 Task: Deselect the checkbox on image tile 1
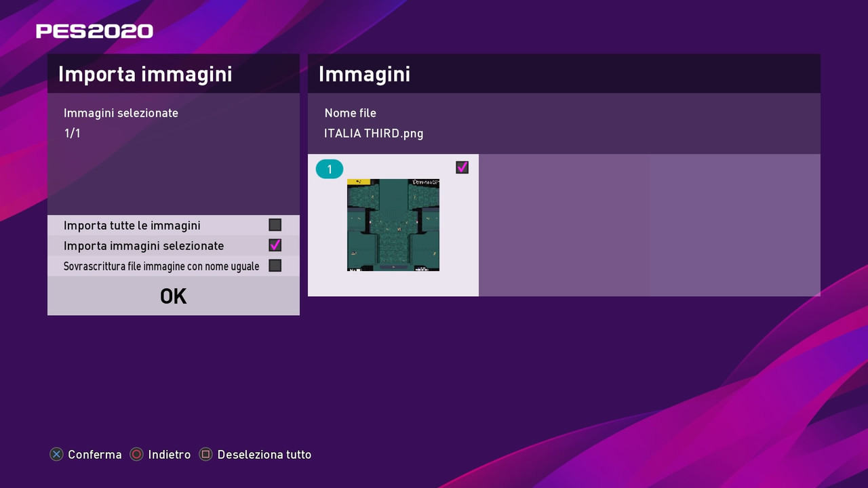[x=462, y=167]
